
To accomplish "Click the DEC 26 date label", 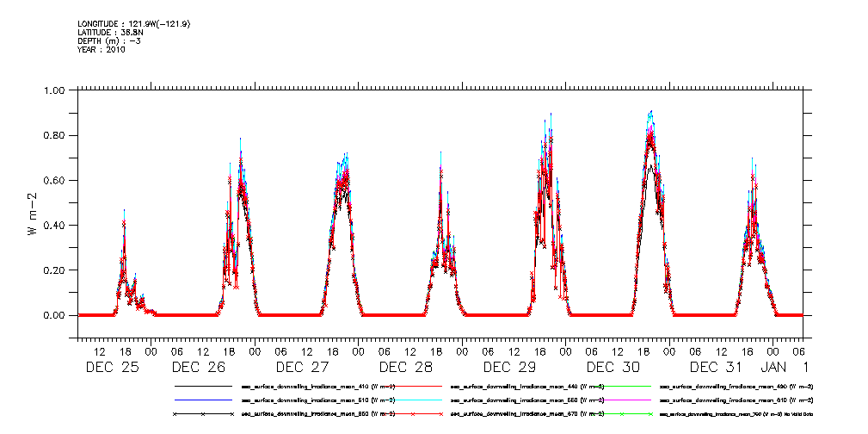I will point(198,367).
